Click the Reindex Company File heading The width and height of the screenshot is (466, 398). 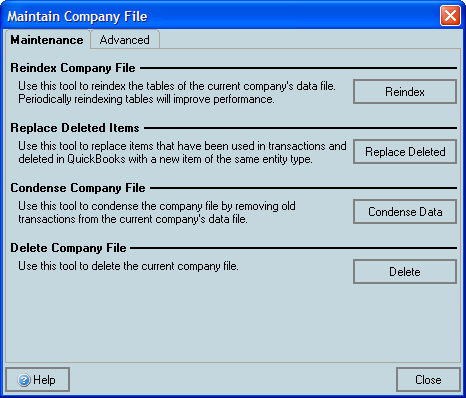(73, 68)
